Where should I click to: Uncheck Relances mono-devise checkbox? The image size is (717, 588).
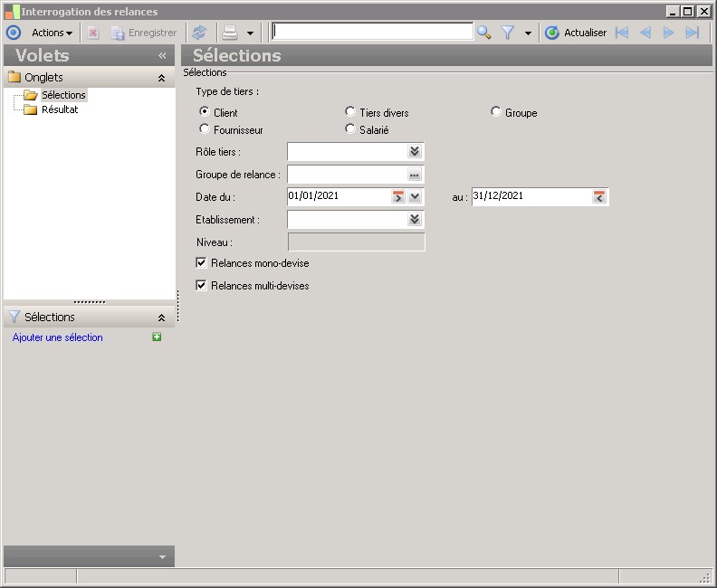(202, 263)
